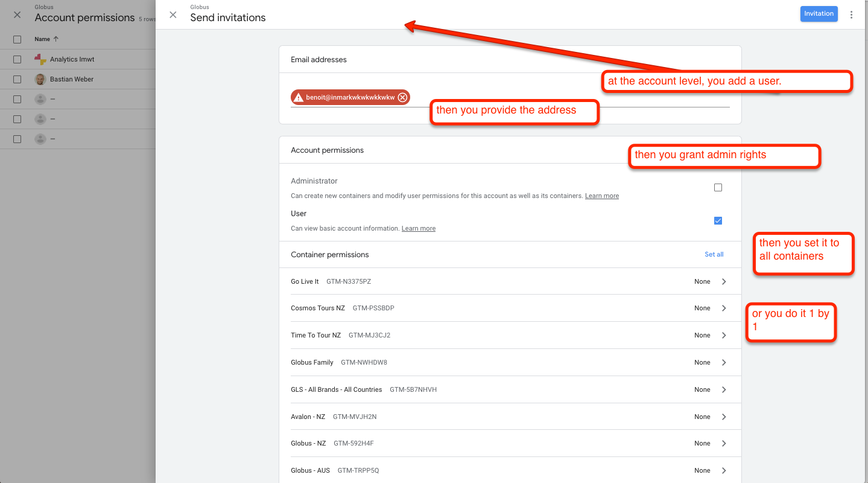The image size is (868, 483).
Task: Click container ID GTM-MVJH2N
Action: click(355, 417)
